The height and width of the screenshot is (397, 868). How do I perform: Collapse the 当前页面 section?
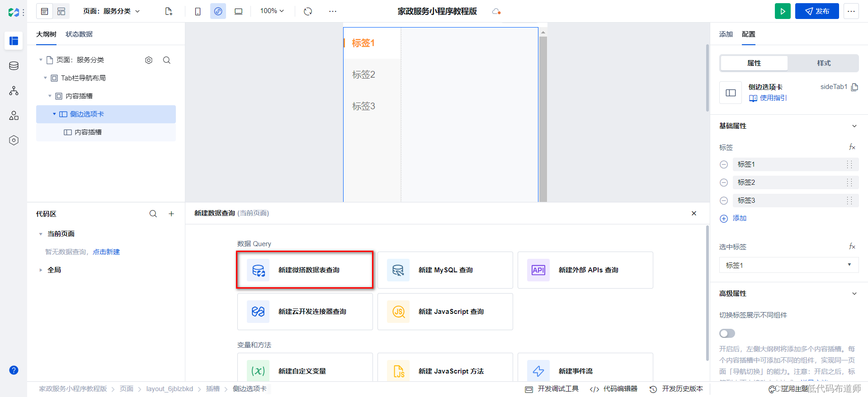point(41,234)
